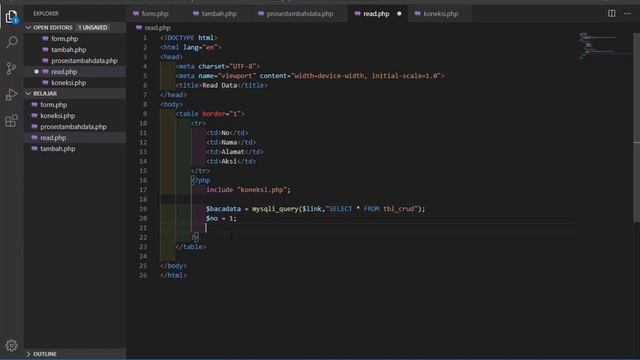Open tambah.php in Open Editors list
The image size is (640, 360).
point(69,49)
